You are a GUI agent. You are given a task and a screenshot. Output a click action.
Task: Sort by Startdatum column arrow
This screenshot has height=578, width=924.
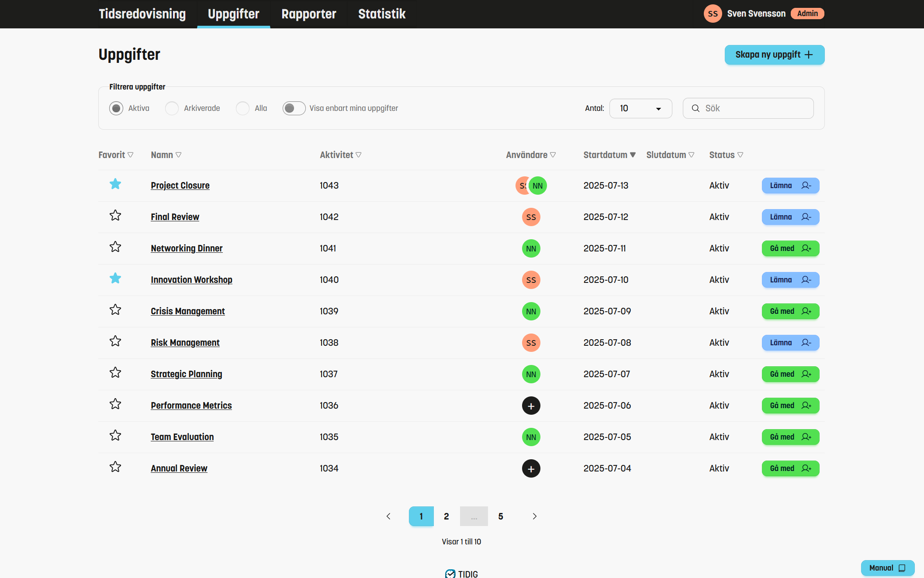tap(633, 155)
